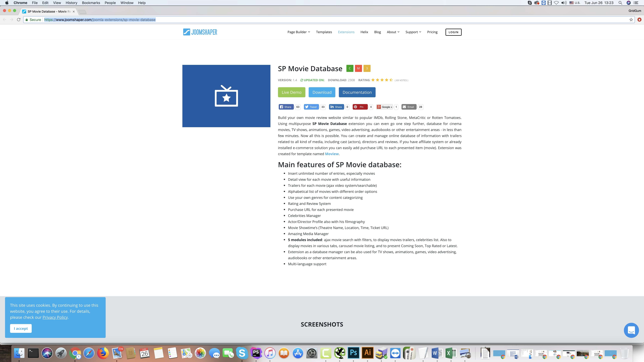Click the green C compatibility badge

click(x=350, y=69)
